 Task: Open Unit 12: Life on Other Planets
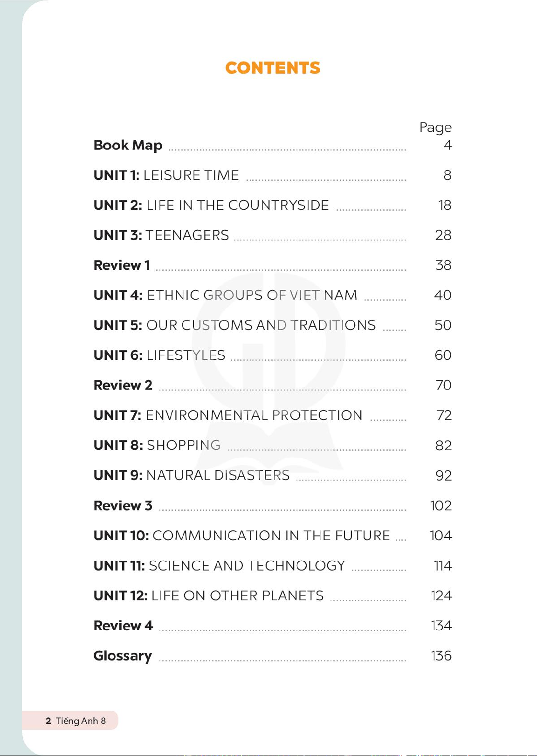[208, 596]
